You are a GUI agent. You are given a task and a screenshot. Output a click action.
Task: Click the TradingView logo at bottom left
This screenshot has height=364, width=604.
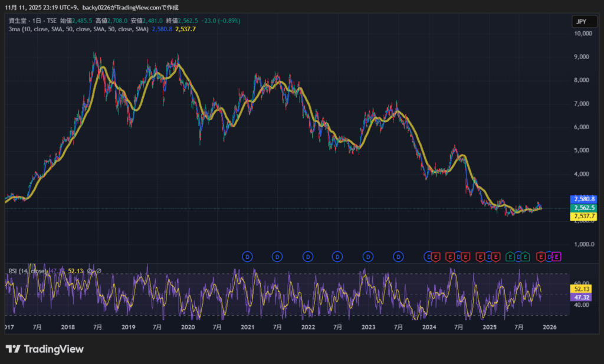[45, 349]
